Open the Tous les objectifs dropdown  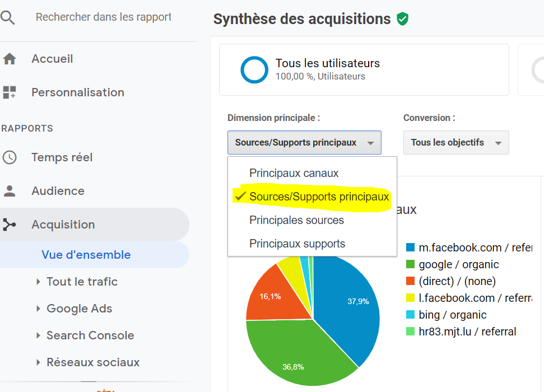click(455, 143)
